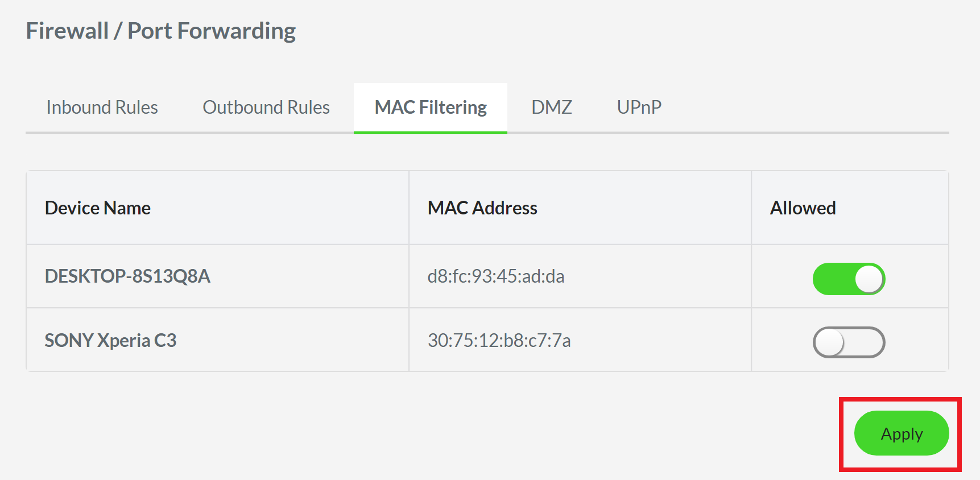Click the green Apply button

coord(901,433)
